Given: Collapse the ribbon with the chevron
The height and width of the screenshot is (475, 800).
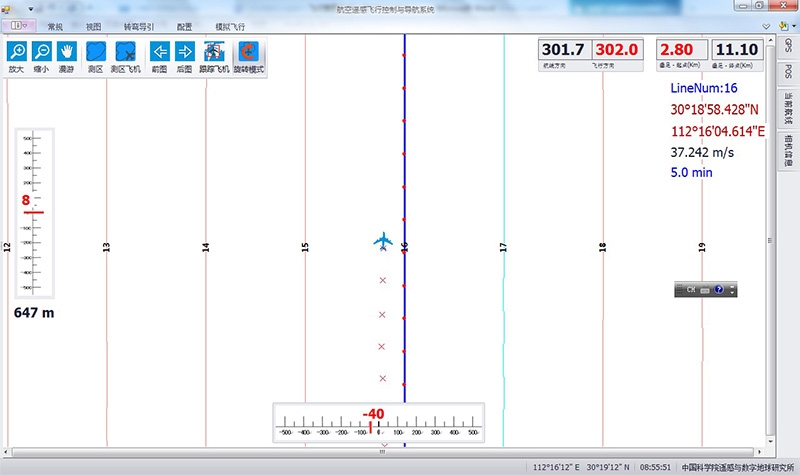Looking at the screenshot, I should click(766, 26).
